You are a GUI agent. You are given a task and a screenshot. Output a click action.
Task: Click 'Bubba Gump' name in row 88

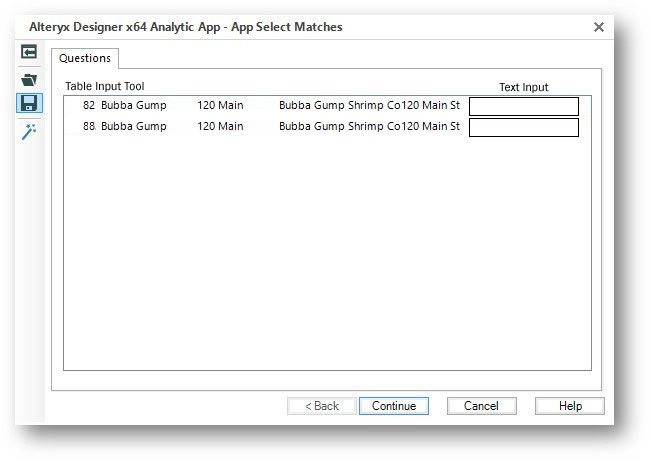click(x=133, y=126)
